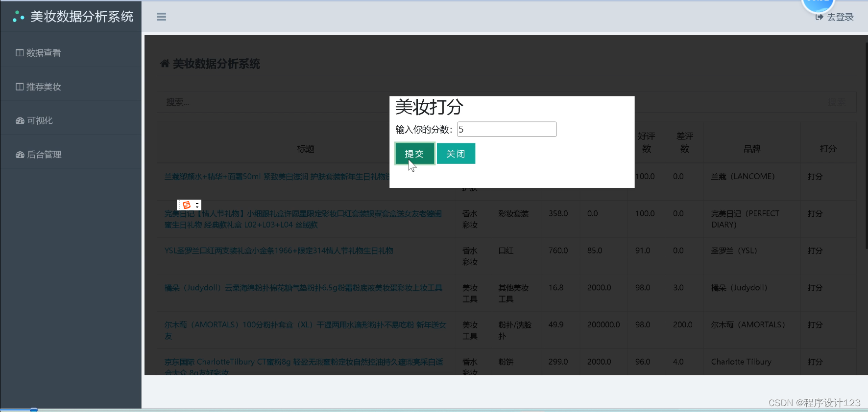Click 打分 in the 完美日记 row
The height and width of the screenshot is (412, 868).
tap(815, 214)
